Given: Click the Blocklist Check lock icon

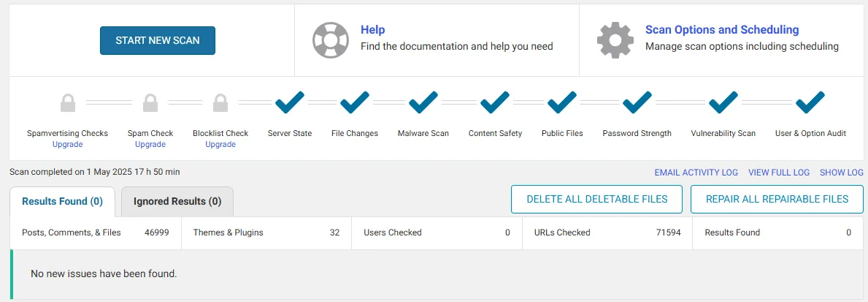Looking at the screenshot, I should pyautogui.click(x=220, y=102).
